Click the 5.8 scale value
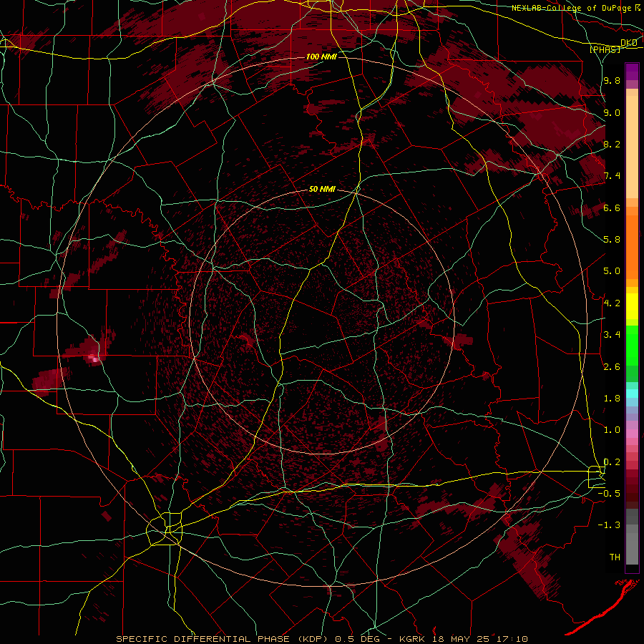The height and width of the screenshot is (644, 644). click(x=612, y=240)
